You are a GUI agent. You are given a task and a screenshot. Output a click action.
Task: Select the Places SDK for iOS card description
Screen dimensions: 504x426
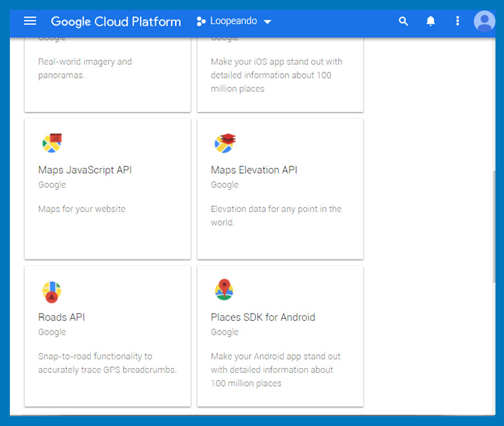coord(276,75)
